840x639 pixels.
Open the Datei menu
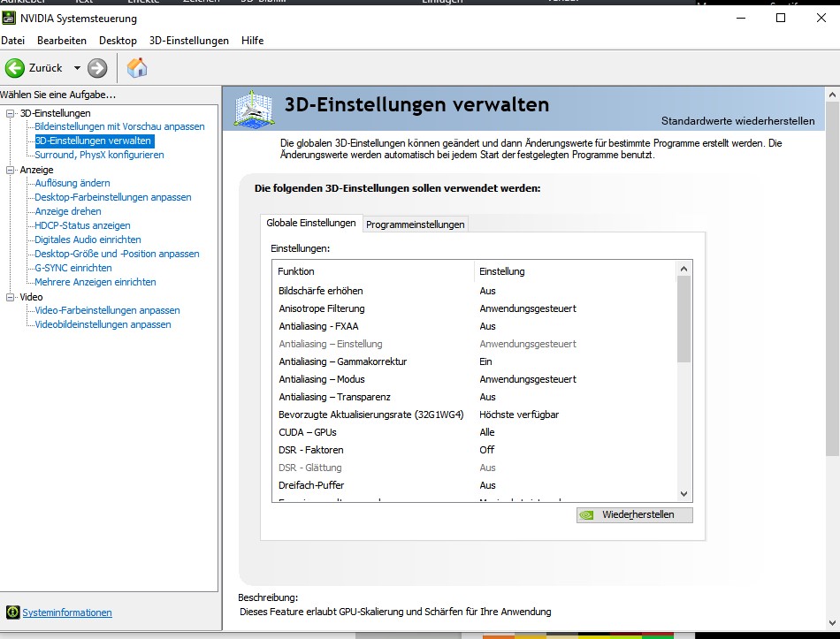pos(13,41)
